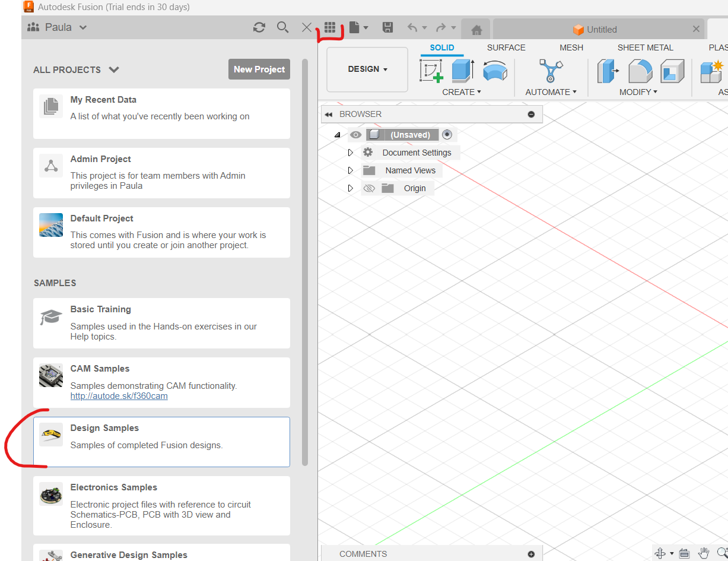
Task: Redo the last action
Action: click(441, 27)
